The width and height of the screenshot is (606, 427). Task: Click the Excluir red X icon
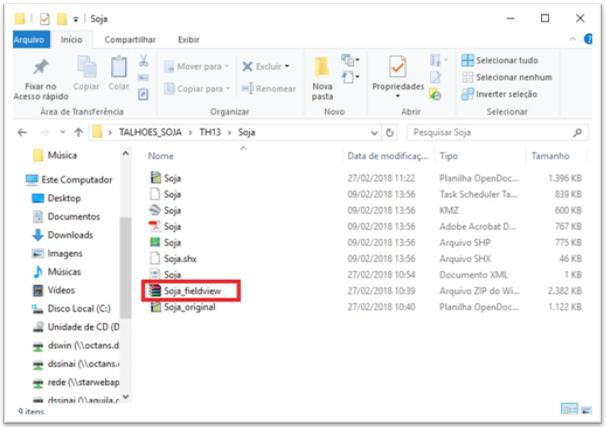(248, 67)
